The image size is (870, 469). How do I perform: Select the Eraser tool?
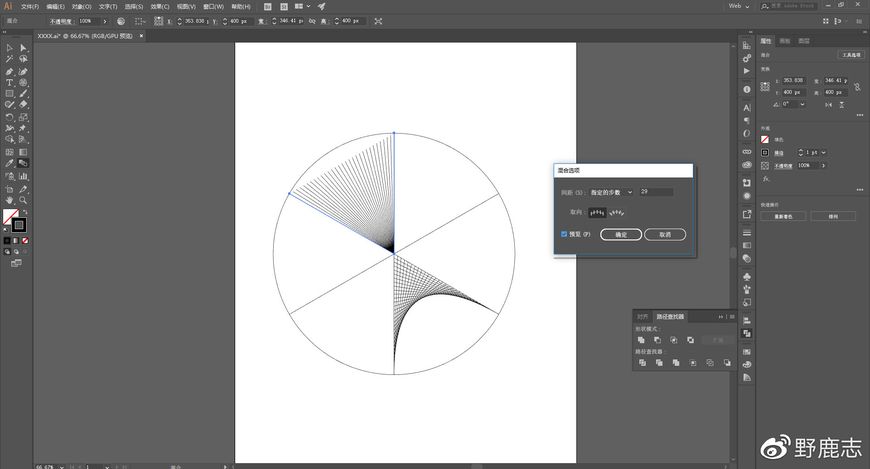23,104
